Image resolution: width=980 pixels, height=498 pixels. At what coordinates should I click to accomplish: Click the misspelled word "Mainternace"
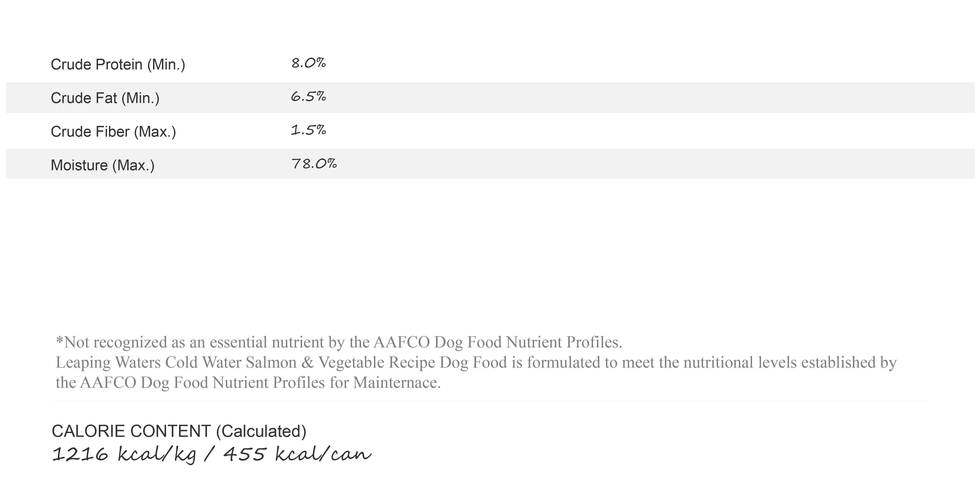pos(397,382)
